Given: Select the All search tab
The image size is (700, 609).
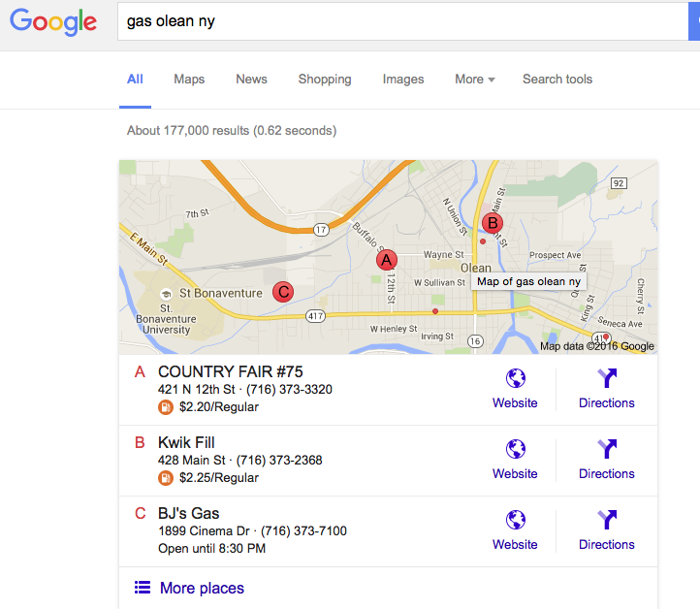Looking at the screenshot, I should coord(135,79).
